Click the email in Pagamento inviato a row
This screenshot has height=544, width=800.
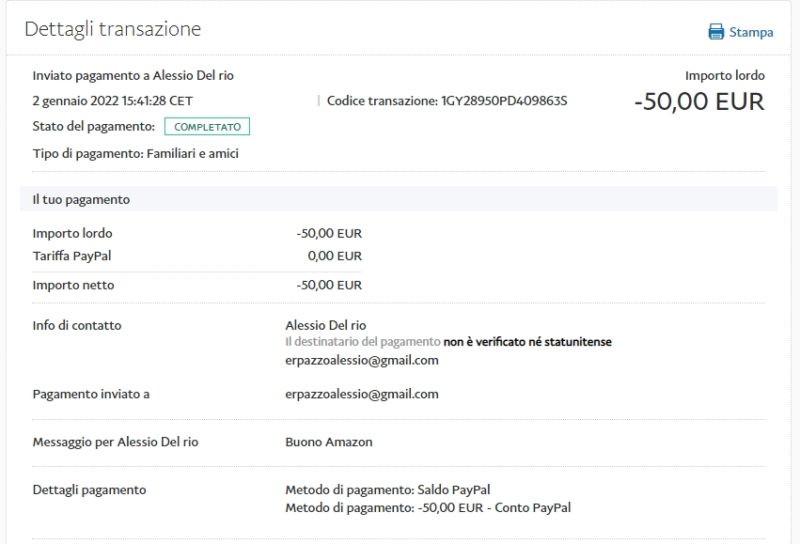click(362, 394)
